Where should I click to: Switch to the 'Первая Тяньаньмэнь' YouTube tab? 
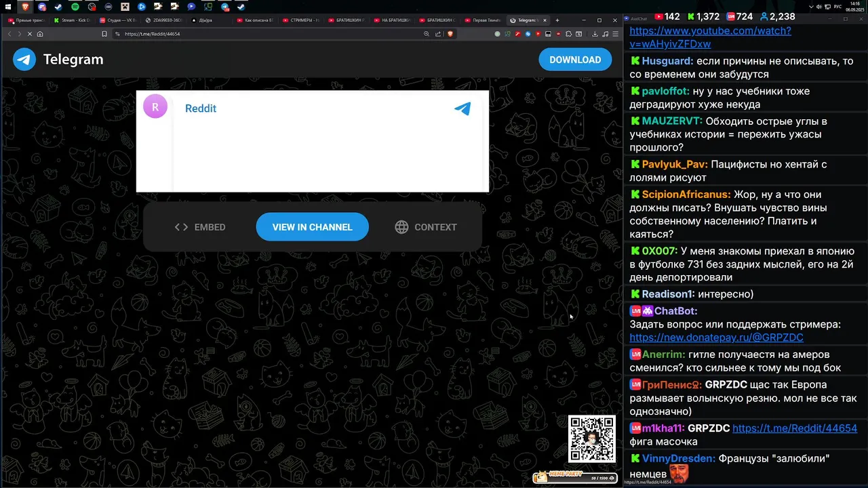[x=482, y=20]
